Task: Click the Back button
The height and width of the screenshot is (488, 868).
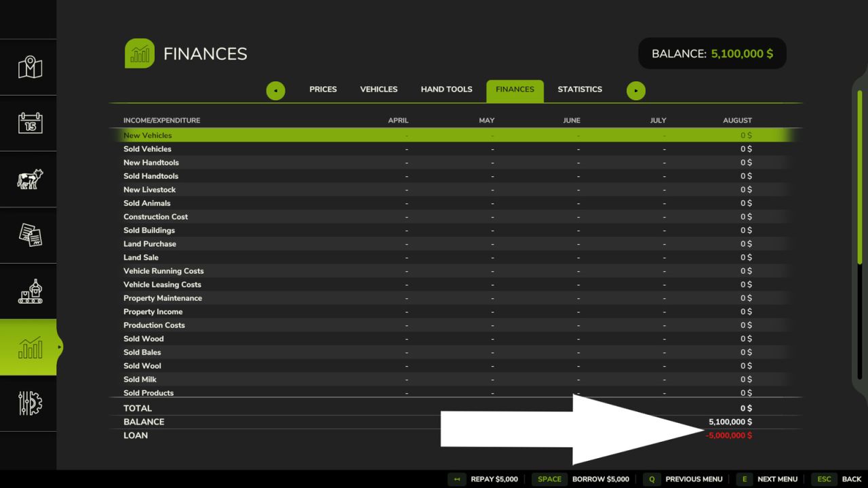Action: (x=837, y=479)
